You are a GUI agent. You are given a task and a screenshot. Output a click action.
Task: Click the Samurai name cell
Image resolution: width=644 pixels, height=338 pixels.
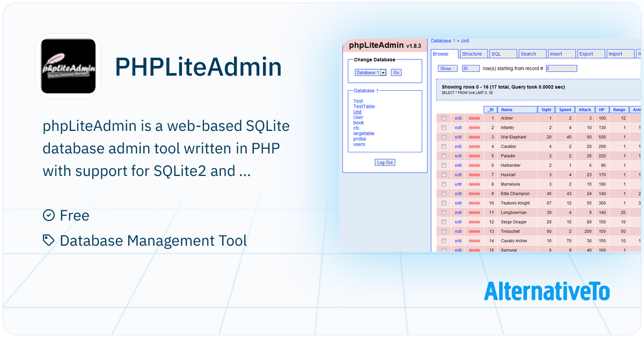(518, 250)
